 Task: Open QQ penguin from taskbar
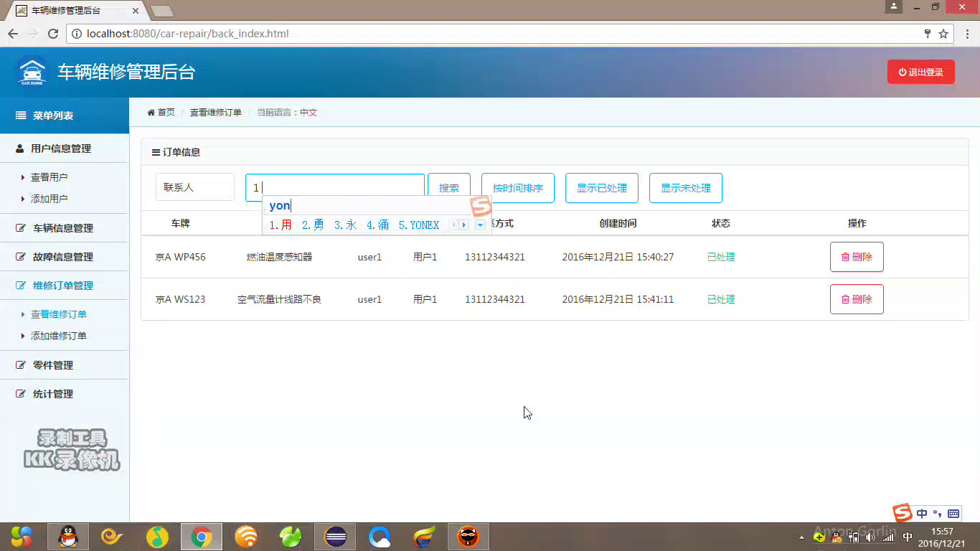pyautogui.click(x=68, y=536)
